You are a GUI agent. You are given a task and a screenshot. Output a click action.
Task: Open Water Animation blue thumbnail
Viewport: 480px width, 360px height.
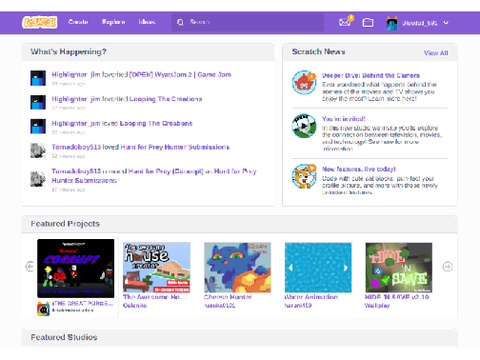(318, 268)
